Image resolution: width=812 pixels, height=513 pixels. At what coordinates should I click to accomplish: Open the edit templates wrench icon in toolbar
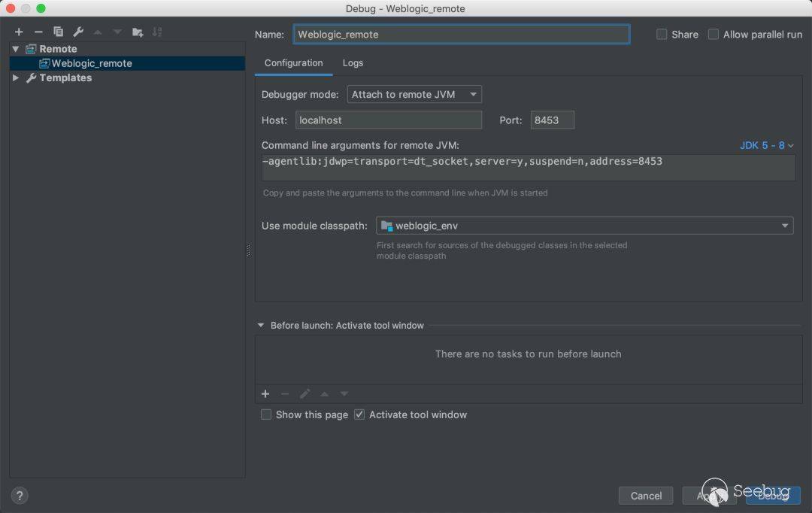point(78,32)
